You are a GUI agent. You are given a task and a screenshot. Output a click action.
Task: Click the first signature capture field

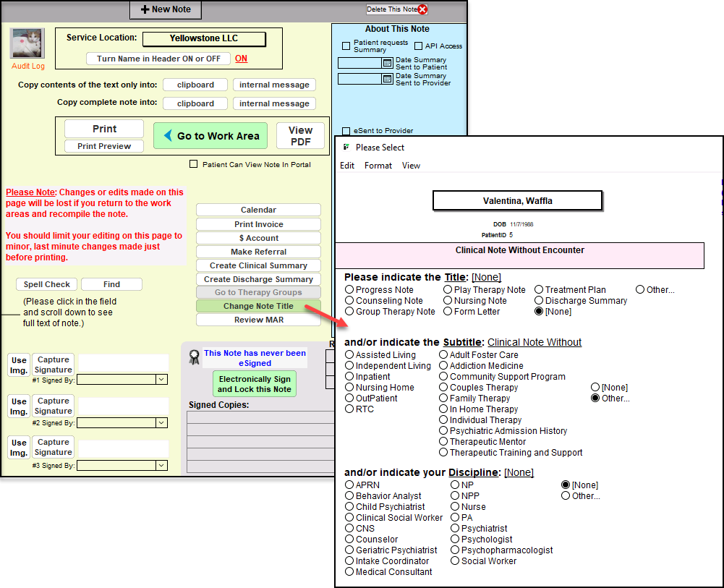123,362
